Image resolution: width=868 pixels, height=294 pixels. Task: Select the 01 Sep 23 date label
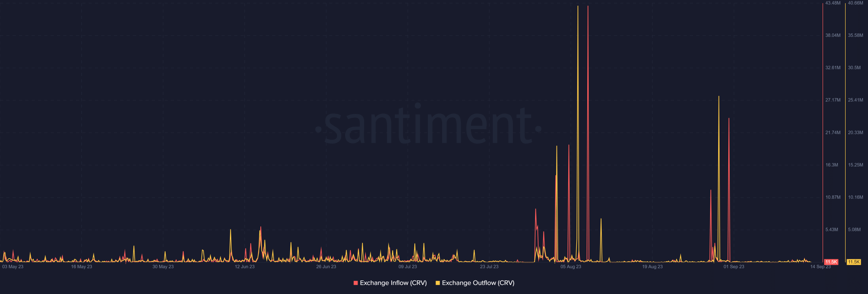[x=734, y=267]
